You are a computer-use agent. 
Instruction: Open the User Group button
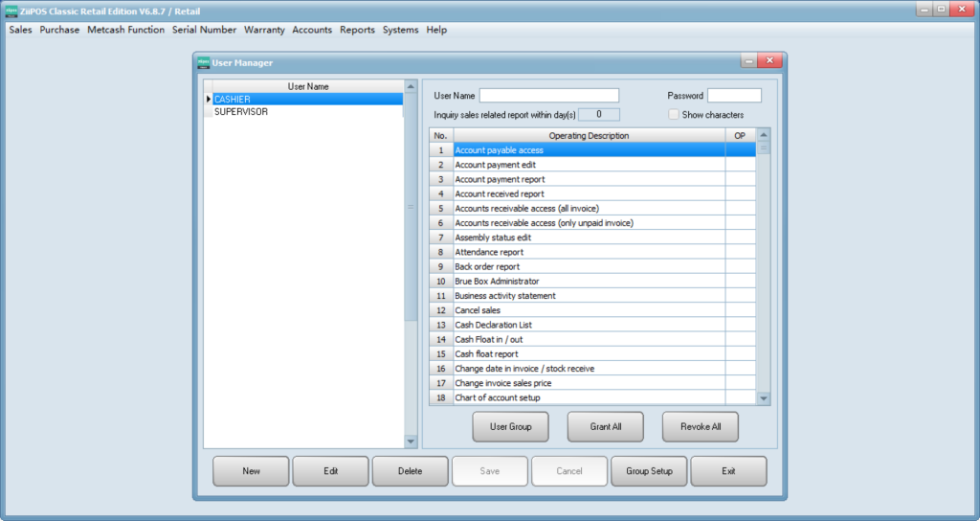click(x=510, y=427)
